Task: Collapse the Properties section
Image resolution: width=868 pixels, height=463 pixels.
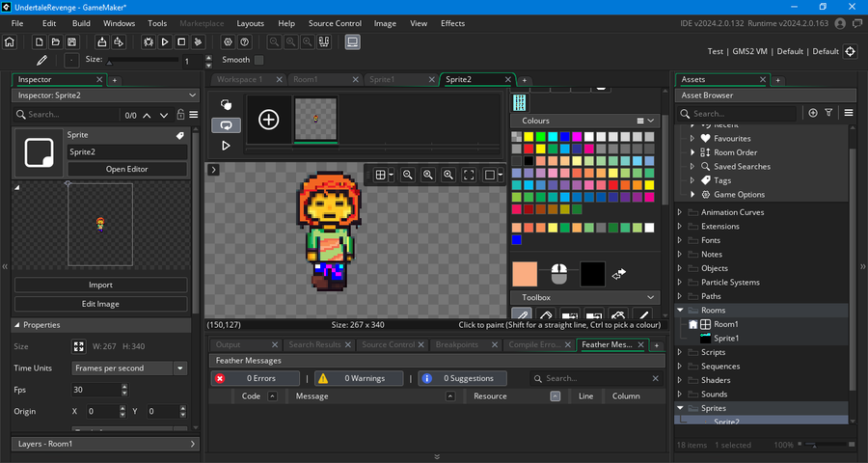Action: tap(17, 325)
